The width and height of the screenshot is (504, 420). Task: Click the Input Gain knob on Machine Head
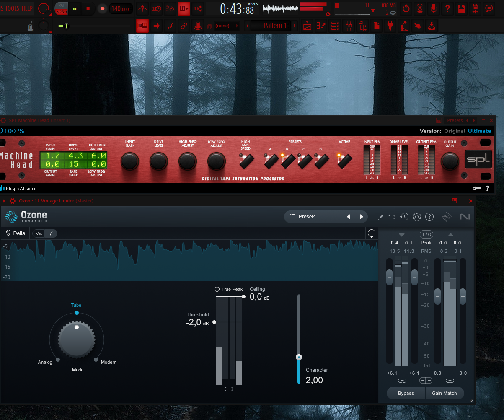click(130, 161)
